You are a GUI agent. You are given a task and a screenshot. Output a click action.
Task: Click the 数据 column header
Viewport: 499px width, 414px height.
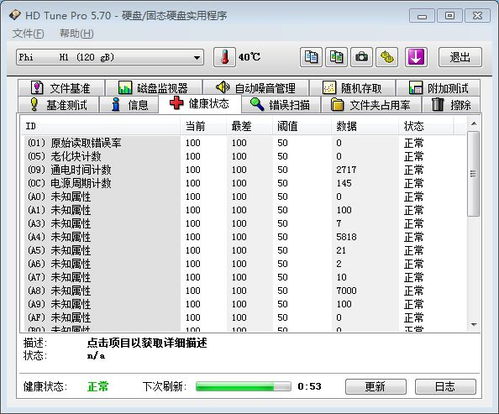365,126
